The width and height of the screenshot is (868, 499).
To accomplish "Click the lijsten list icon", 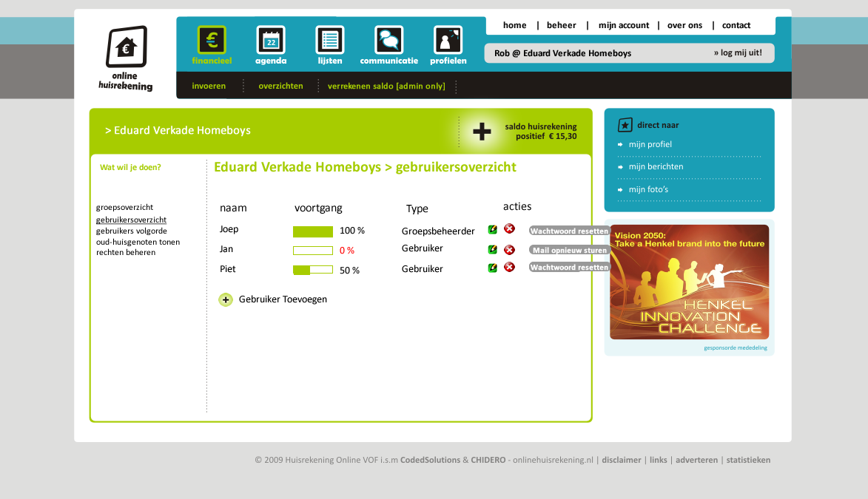I will tap(330, 40).
